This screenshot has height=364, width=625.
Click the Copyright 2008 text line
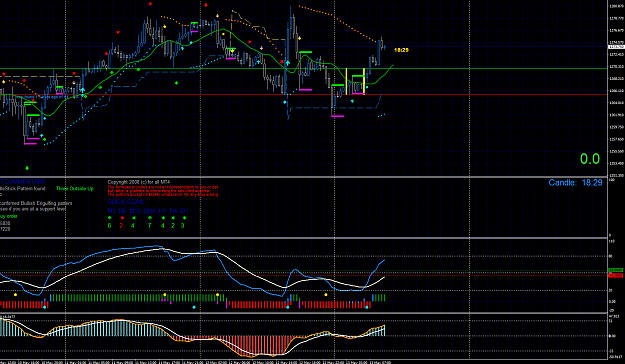click(x=139, y=182)
